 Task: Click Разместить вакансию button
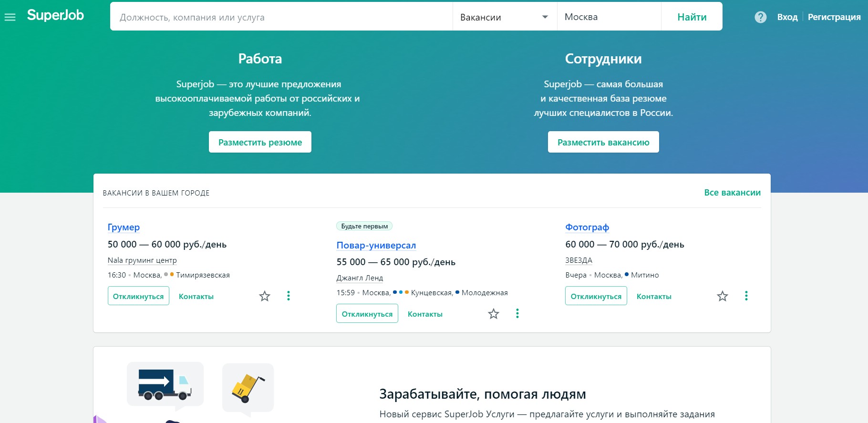(603, 142)
